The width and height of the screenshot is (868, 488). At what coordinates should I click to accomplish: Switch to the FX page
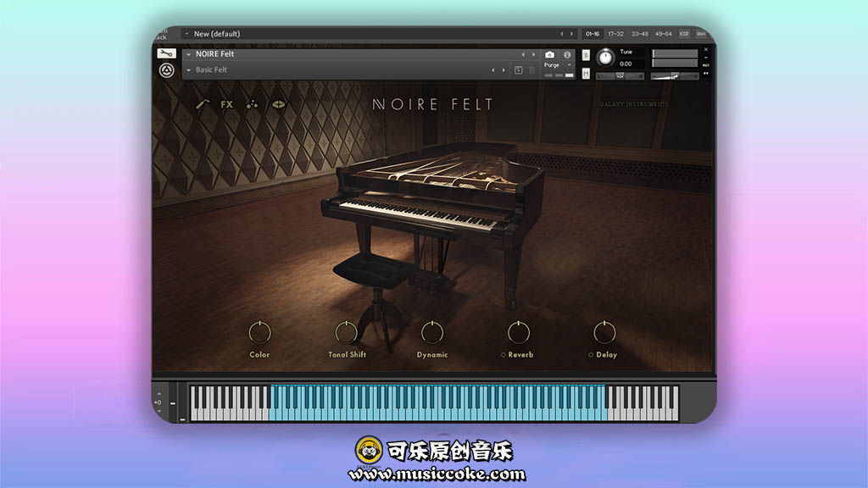click(x=226, y=104)
